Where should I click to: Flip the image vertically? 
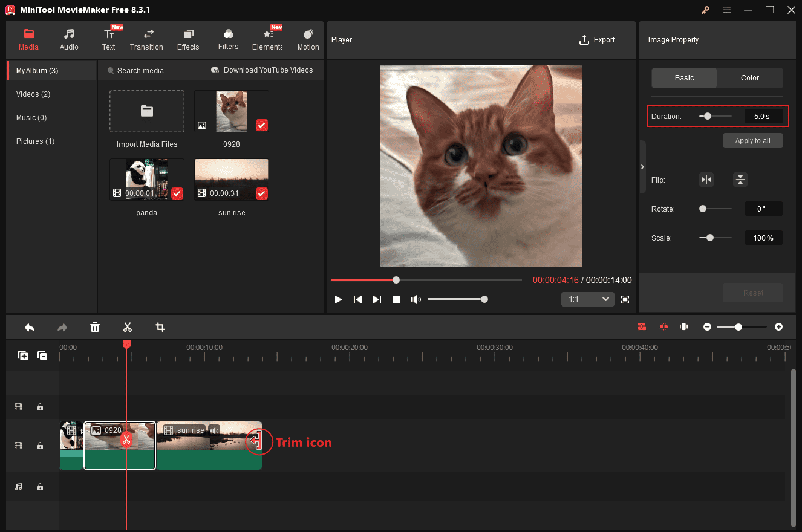coord(740,180)
